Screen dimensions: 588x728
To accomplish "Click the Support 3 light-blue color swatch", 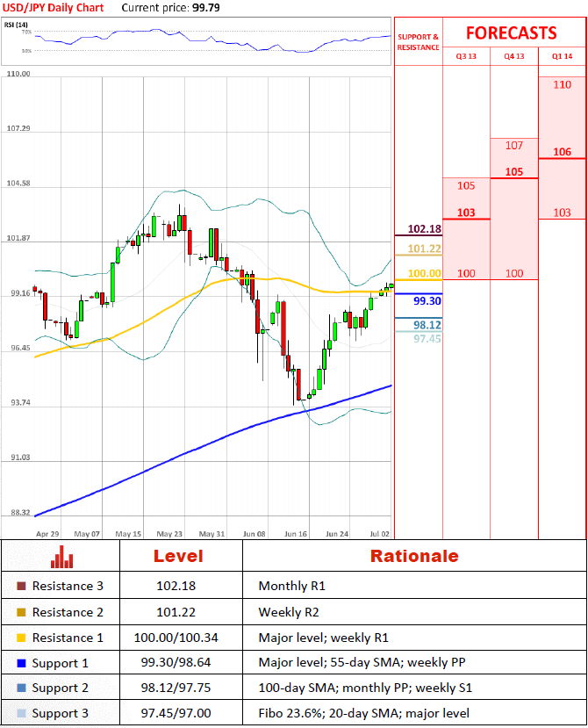I will [21, 713].
